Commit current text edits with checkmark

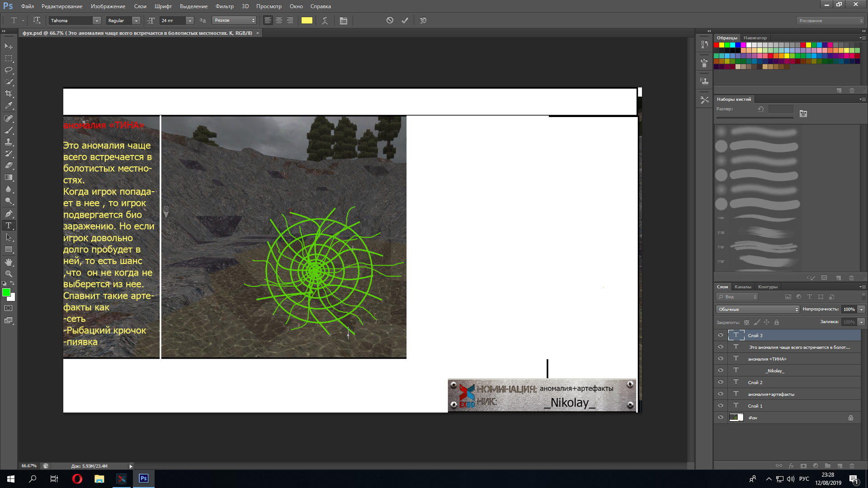405,20
